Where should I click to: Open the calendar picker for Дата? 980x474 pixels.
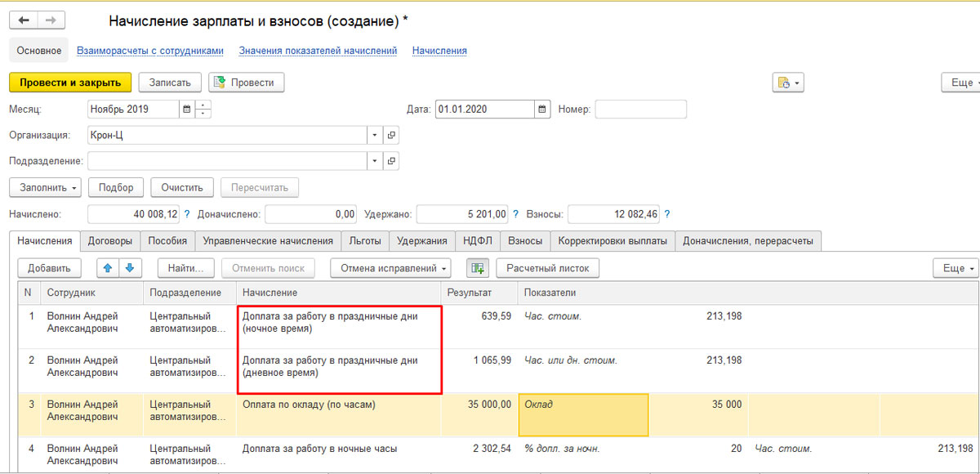(542, 109)
